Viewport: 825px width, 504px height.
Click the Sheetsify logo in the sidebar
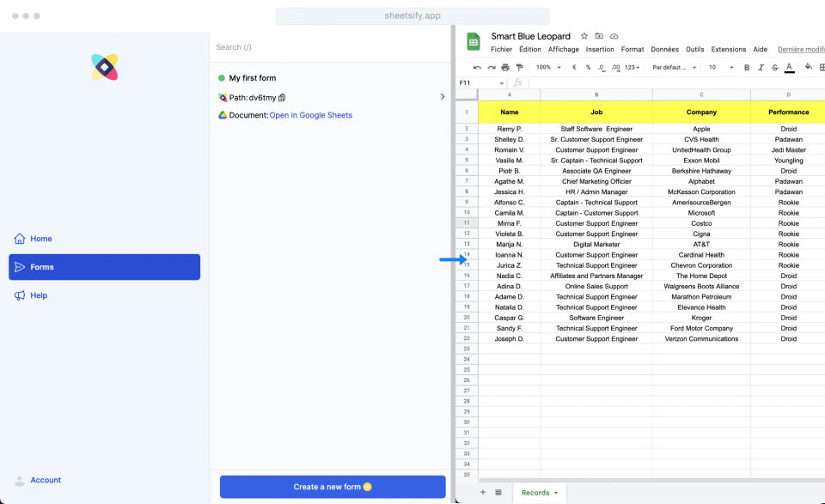point(104,67)
